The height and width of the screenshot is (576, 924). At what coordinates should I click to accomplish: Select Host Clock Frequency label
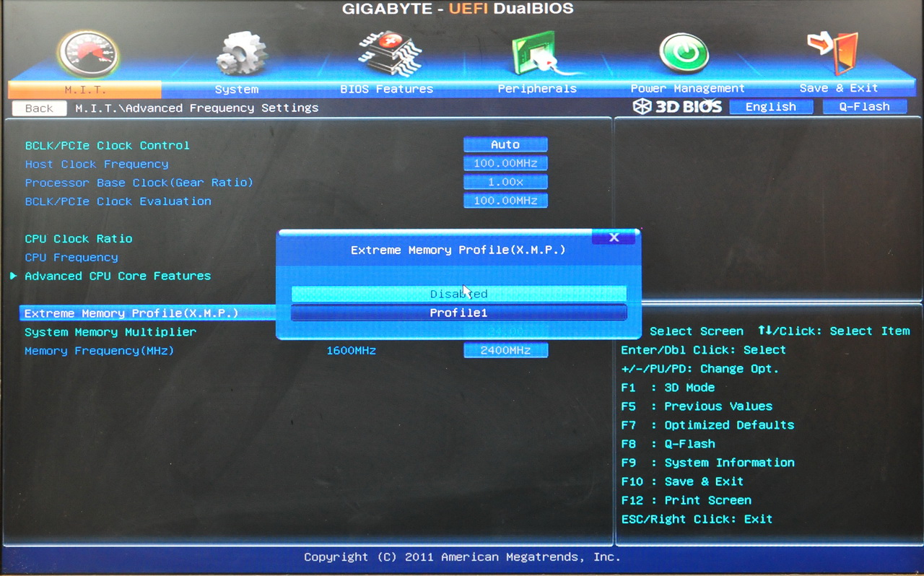(97, 164)
